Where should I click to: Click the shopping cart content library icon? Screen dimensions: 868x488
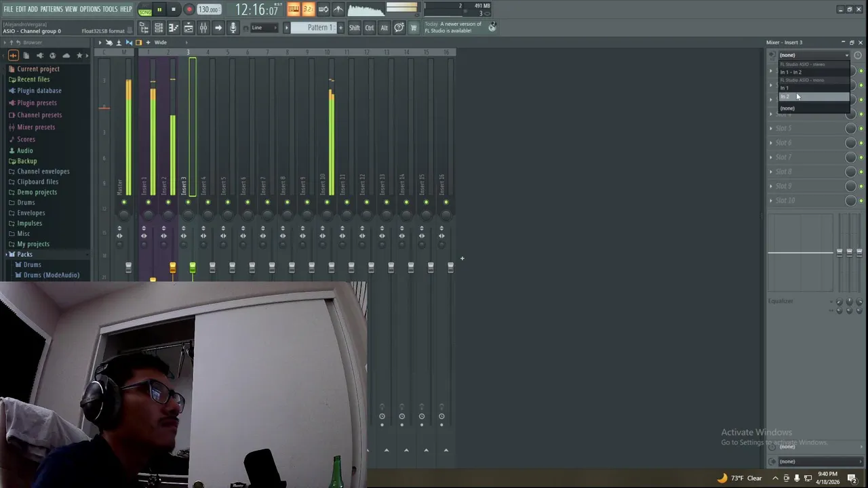click(414, 28)
